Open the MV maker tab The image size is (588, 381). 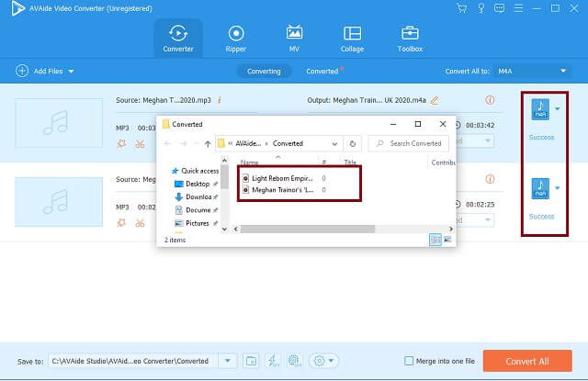point(294,39)
